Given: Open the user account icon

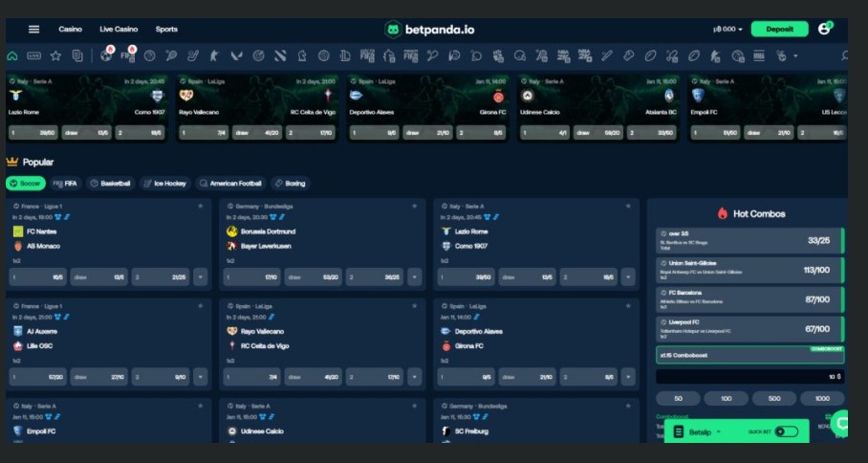Looking at the screenshot, I should (824, 29).
